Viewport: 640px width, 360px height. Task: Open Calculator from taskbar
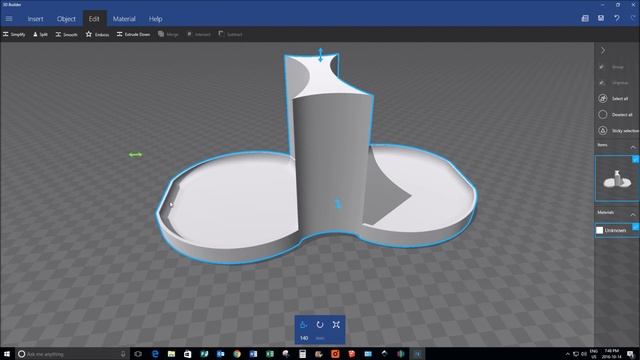[302, 354]
